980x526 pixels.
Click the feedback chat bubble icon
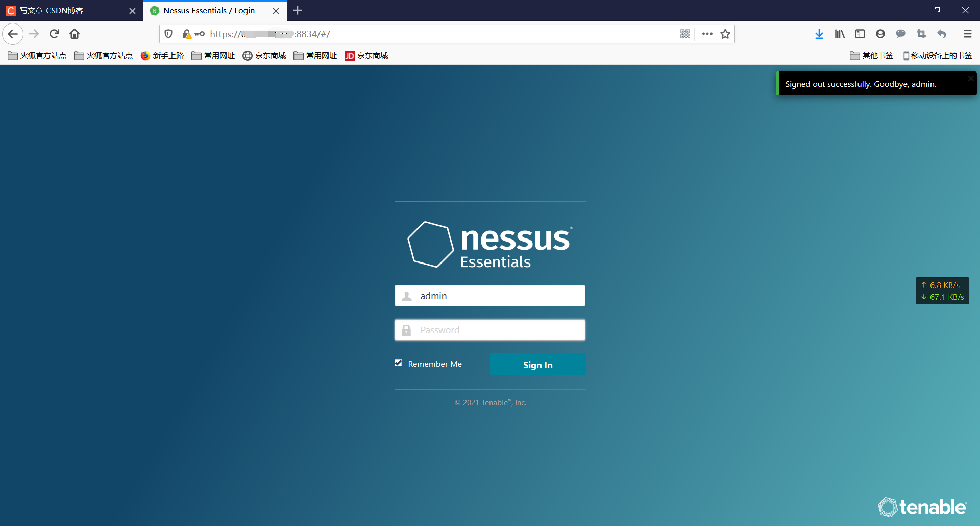coord(901,34)
